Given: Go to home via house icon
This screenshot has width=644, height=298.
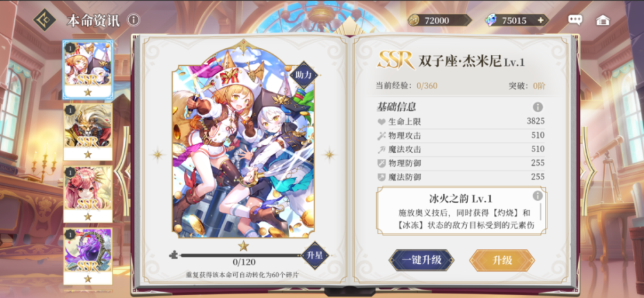Looking at the screenshot, I should (603, 20).
